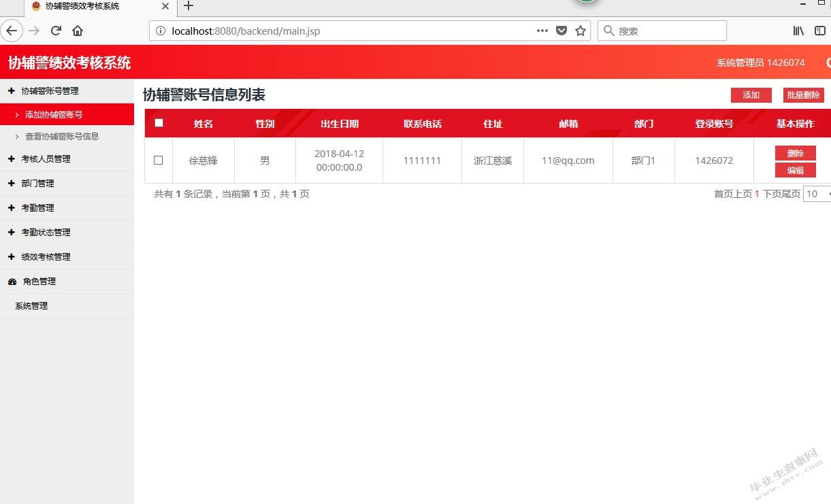Collapse the 协辅警账号管理 menu
The width and height of the screenshot is (831, 504).
click(x=67, y=91)
